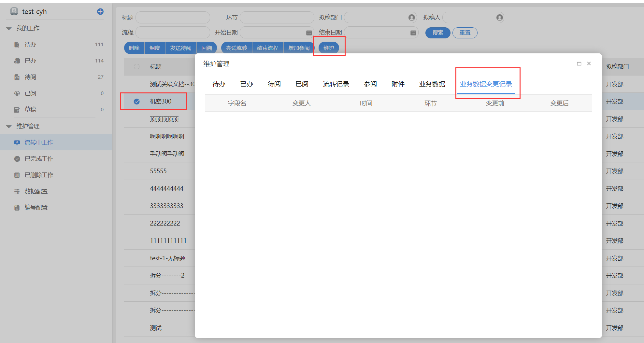
Task: Click the test-cyh avatar icon
Action: [x=14, y=11]
